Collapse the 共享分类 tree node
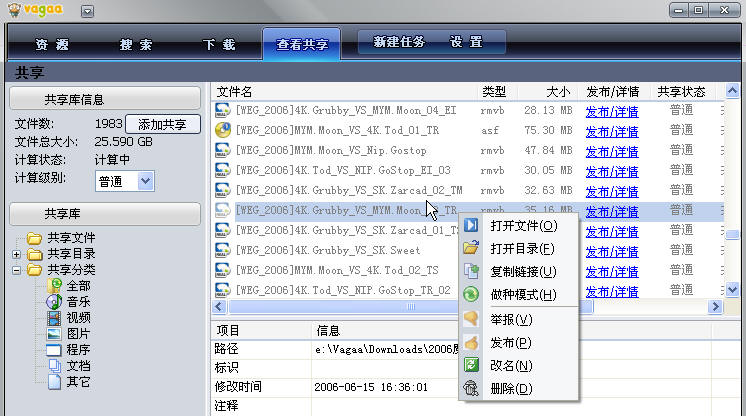746x416 pixels. (17, 270)
